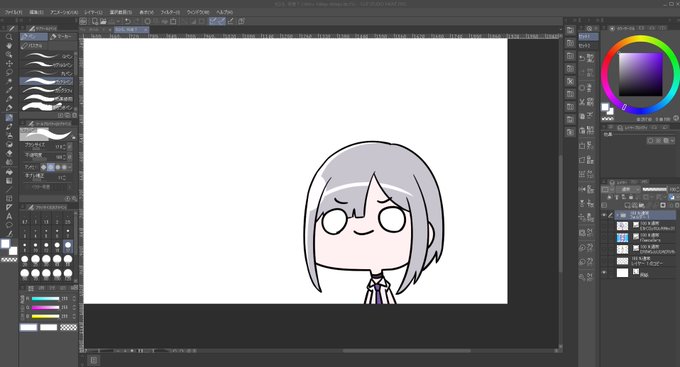This screenshot has width=680, height=367.
Task: Show the レイヤー 1のコピー layer visibility box
Action: point(604,261)
